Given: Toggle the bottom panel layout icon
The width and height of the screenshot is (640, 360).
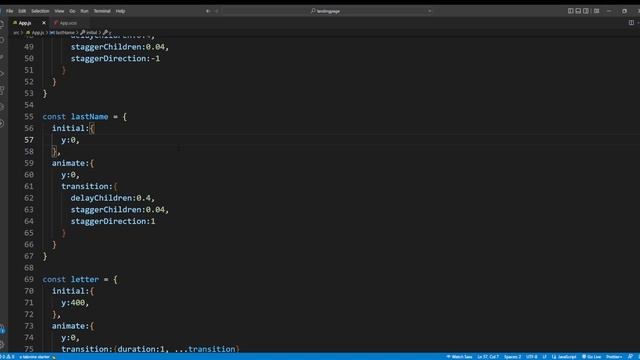Looking at the screenshot, I should tap(578, 11).
